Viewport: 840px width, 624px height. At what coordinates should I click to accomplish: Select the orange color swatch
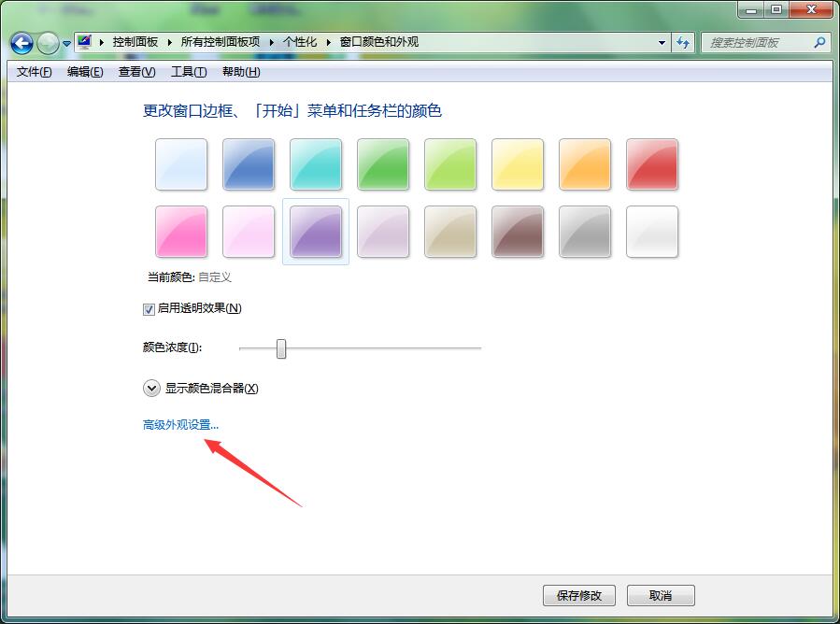[585, 164]
